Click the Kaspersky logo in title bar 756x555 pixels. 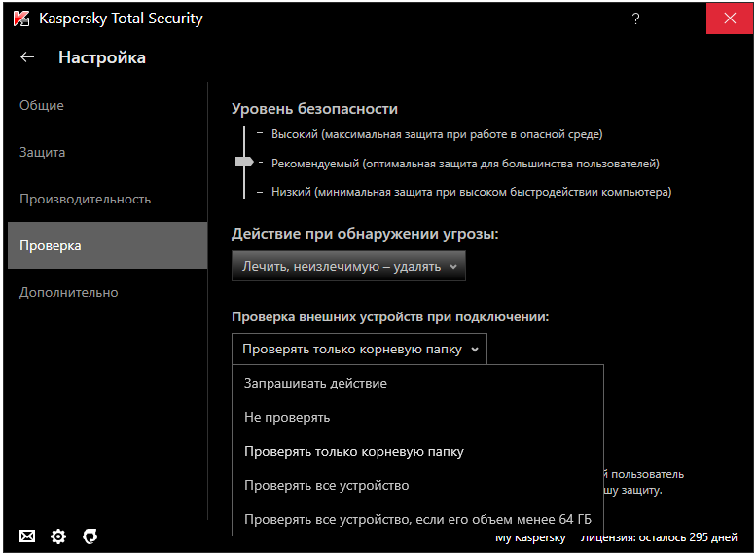pos(20,18)
